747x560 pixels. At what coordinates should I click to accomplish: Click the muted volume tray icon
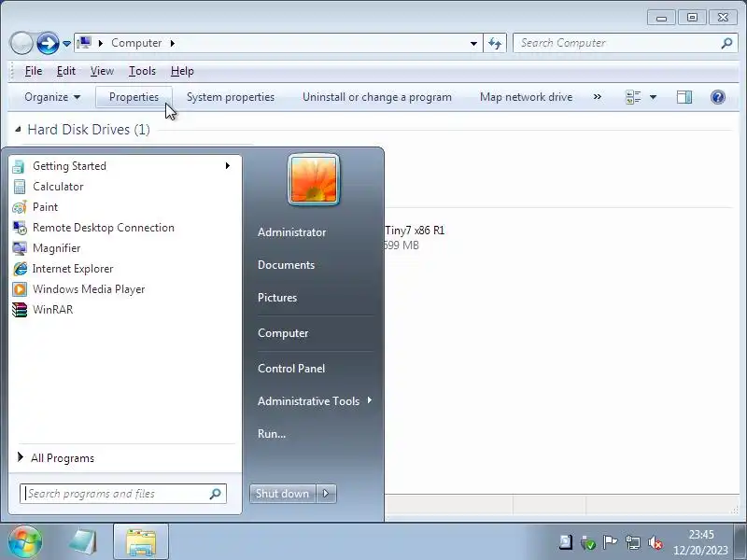tap(655, 542)
